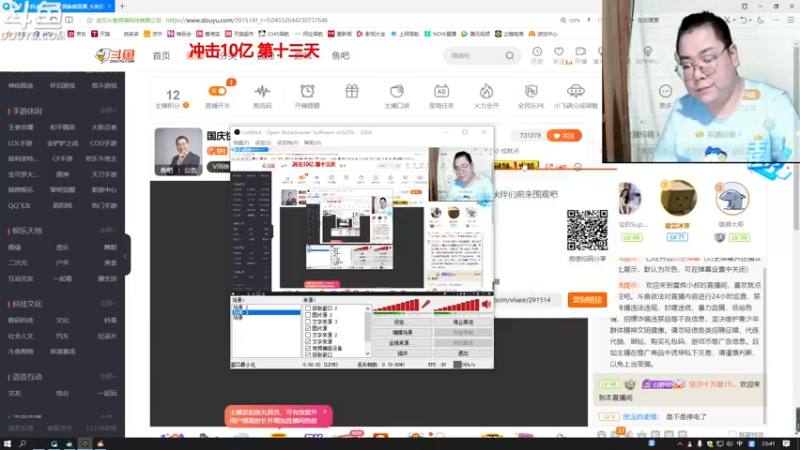800x450 pixels.
Task: Open the 帮助 help menu in OBS
Action: coord(313,143)
